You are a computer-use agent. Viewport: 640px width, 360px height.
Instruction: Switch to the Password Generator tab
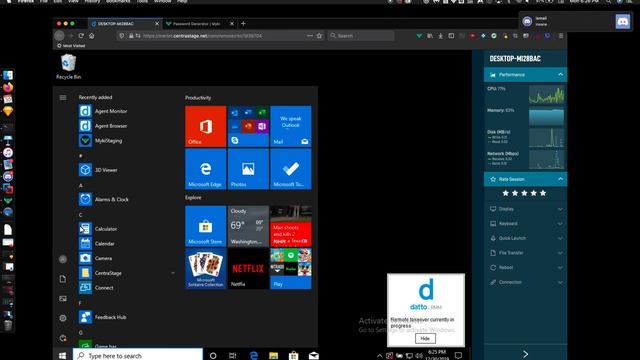pyautogui.click(x=200, y=24)
